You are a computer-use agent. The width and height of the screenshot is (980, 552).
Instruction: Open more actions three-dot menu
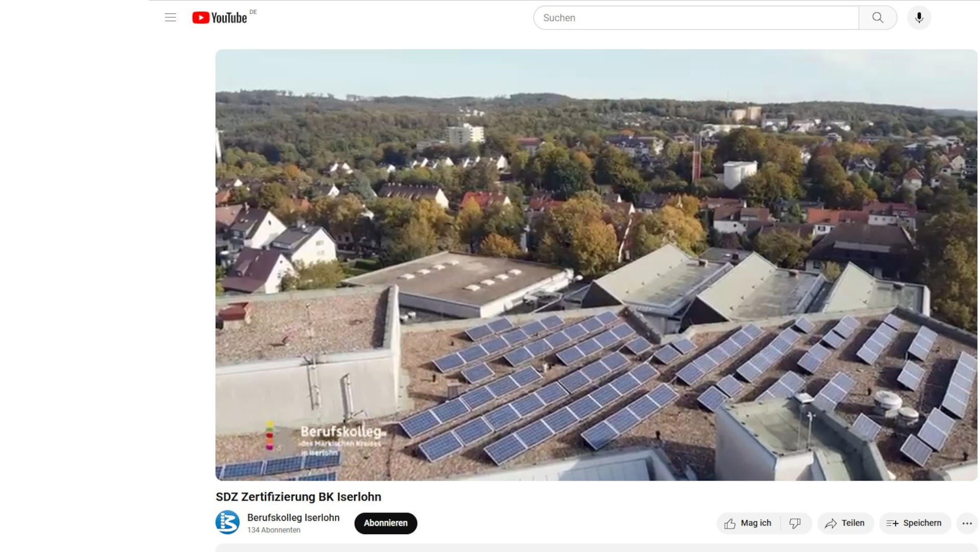tap(967, 523)
